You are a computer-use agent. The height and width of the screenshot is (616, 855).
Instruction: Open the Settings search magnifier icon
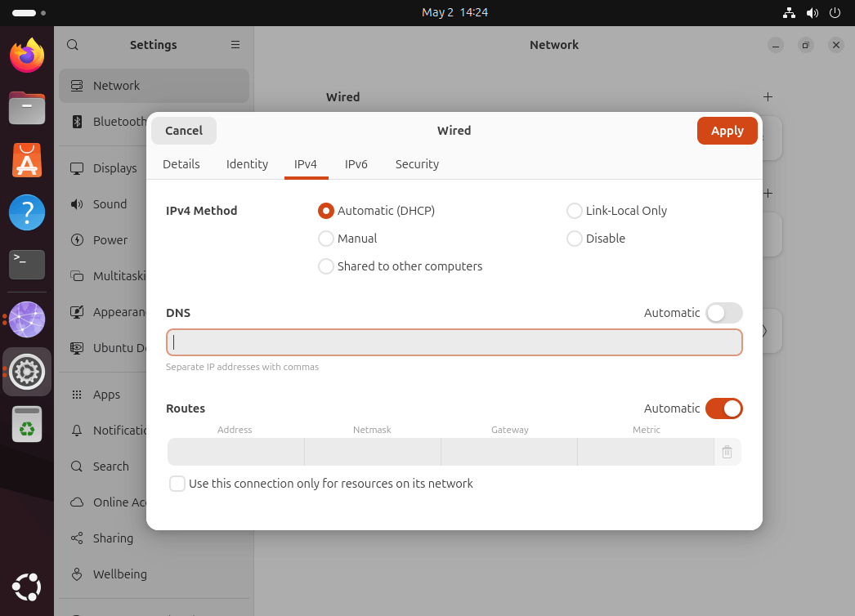click(73, 45)
